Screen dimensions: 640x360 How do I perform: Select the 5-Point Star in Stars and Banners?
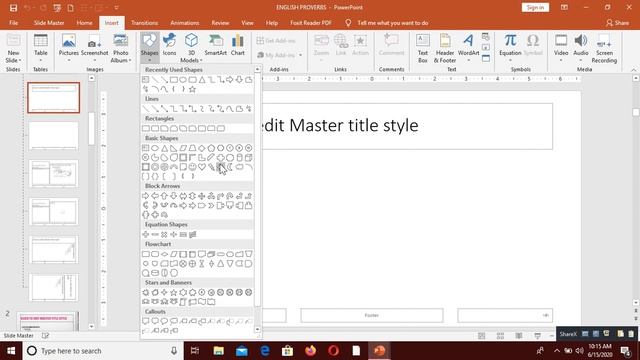coord(173,292)
